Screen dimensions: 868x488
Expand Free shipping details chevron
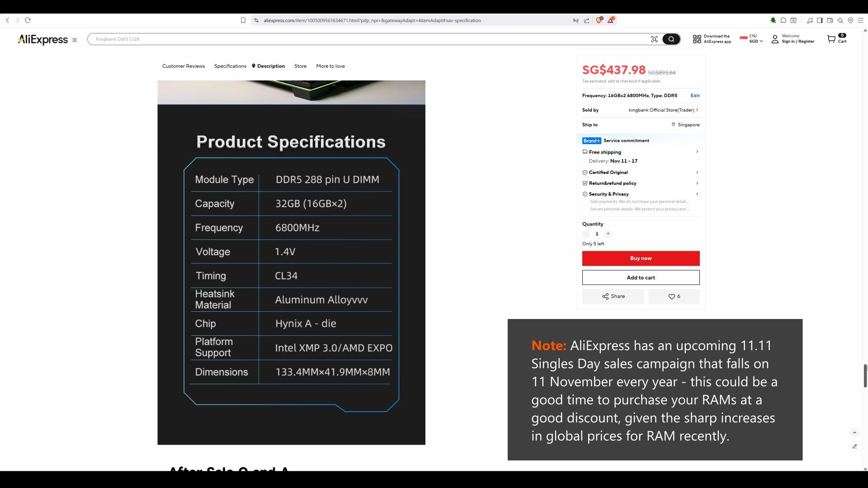(697, 152)
